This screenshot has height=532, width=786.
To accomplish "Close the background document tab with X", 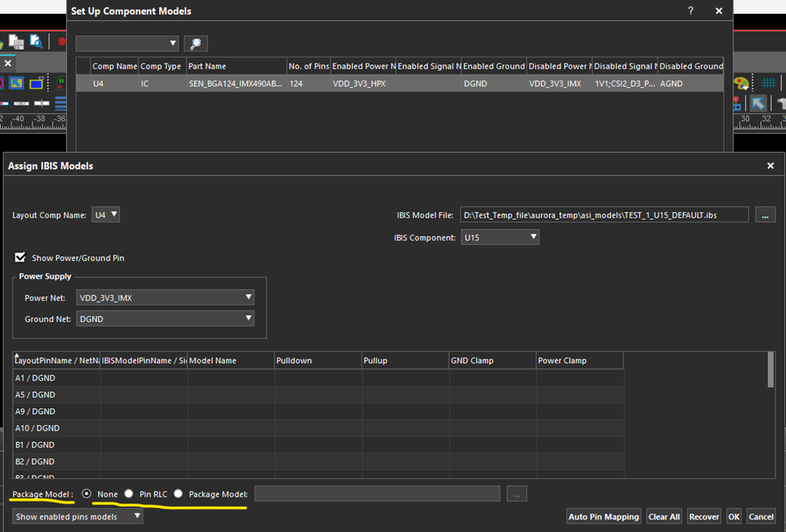I will click(x=8, y=63).
